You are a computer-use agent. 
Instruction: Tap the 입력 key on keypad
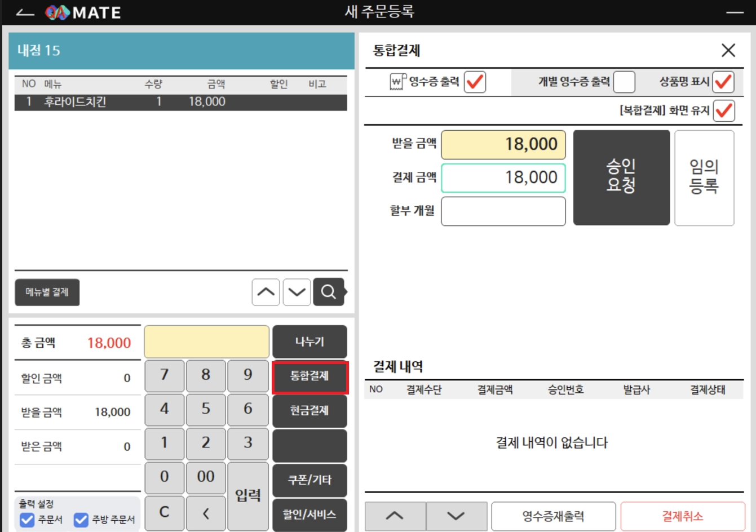(248, 496)
